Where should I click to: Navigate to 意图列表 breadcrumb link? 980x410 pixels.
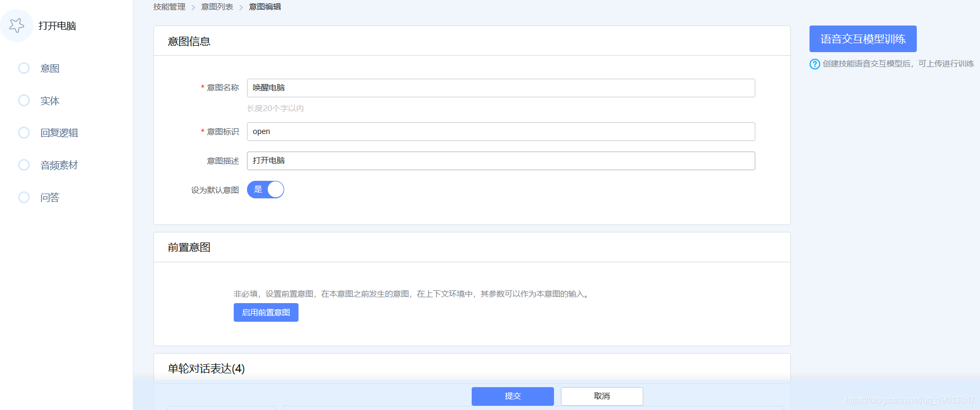pos(217,7)
